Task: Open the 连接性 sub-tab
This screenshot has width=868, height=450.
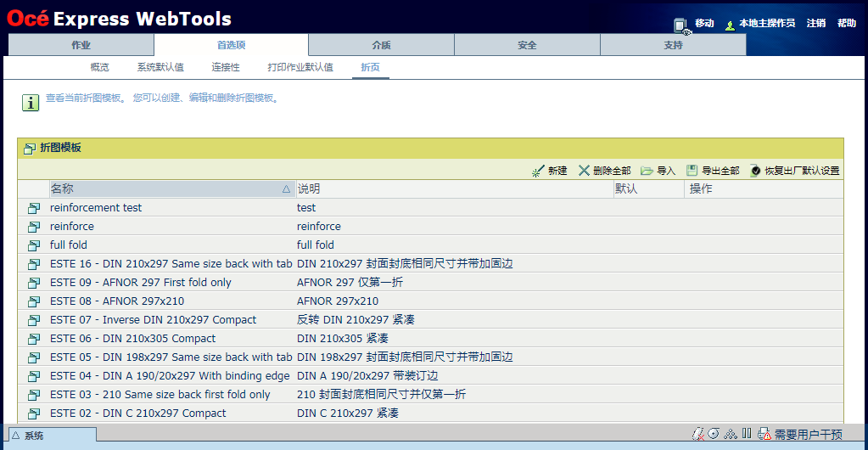Action: (226, 68)
